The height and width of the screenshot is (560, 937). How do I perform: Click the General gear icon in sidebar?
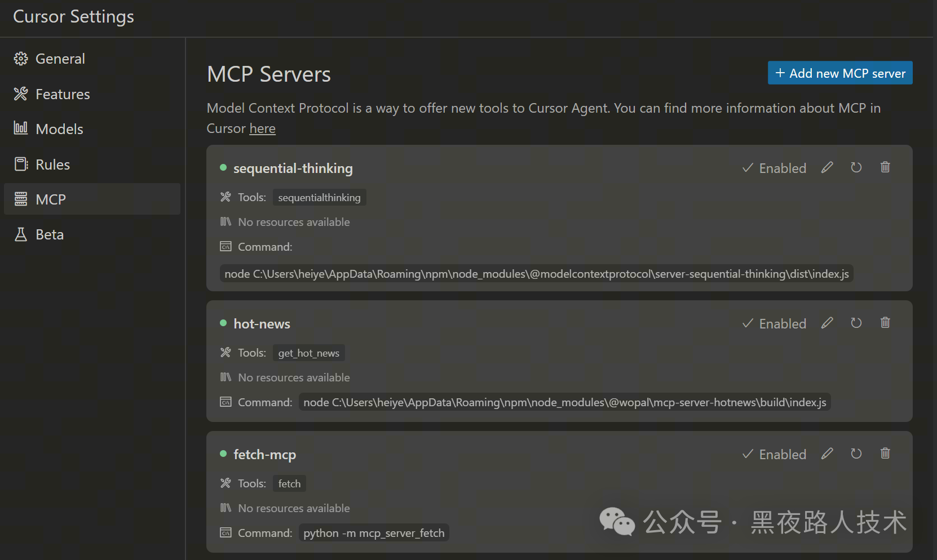click(21, 59)
